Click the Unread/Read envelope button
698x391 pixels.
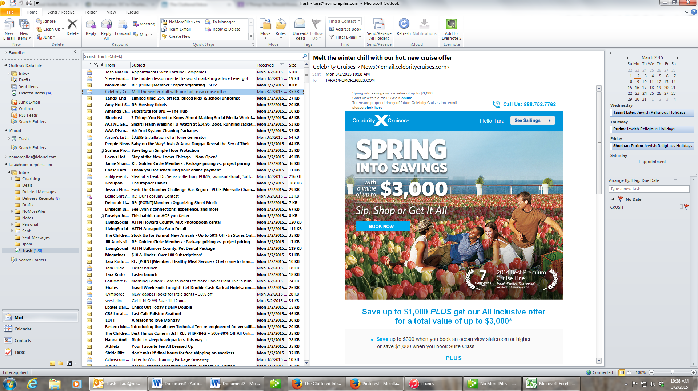pos(300,29)
